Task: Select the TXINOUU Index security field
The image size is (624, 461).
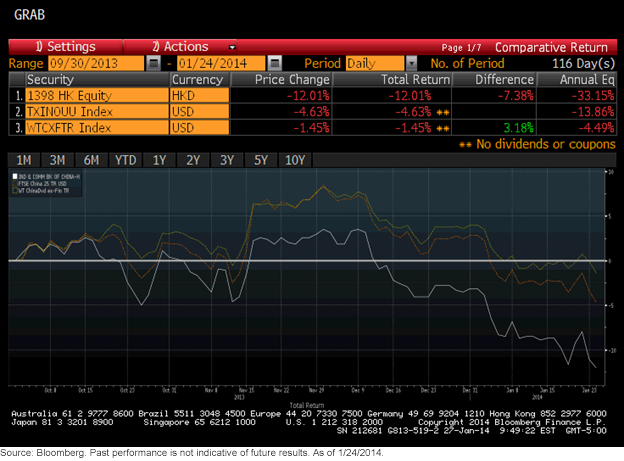Action: tap(97, 111)
